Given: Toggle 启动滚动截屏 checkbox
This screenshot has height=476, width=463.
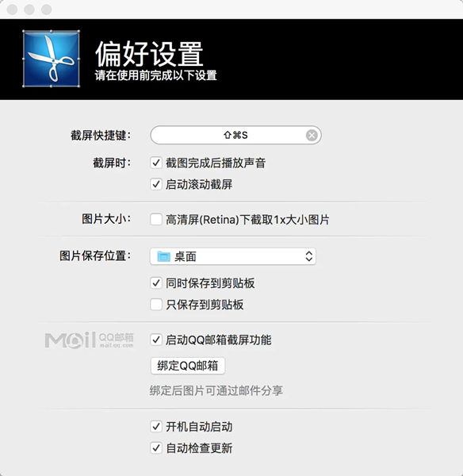Looking at the screenshot, I should point(156,184).
